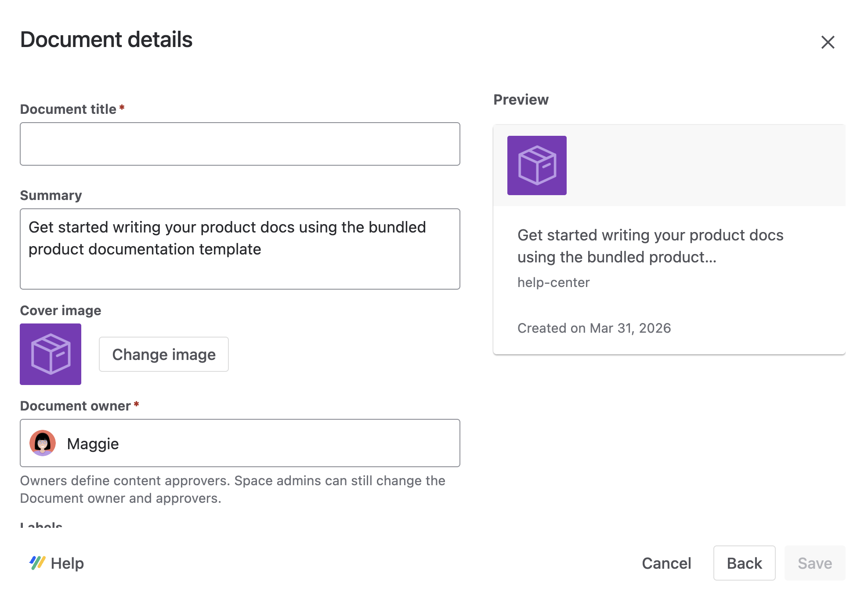Image resolution: width=868 pixels, height=603 pixels.
Task: Click the preview title text
Action: tap(650, 246)
